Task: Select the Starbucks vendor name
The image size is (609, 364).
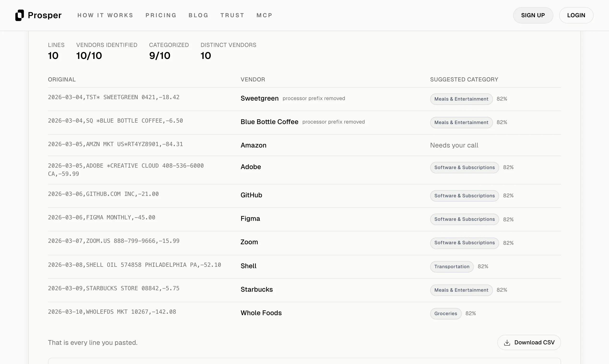Action: (x=257, y=290)
